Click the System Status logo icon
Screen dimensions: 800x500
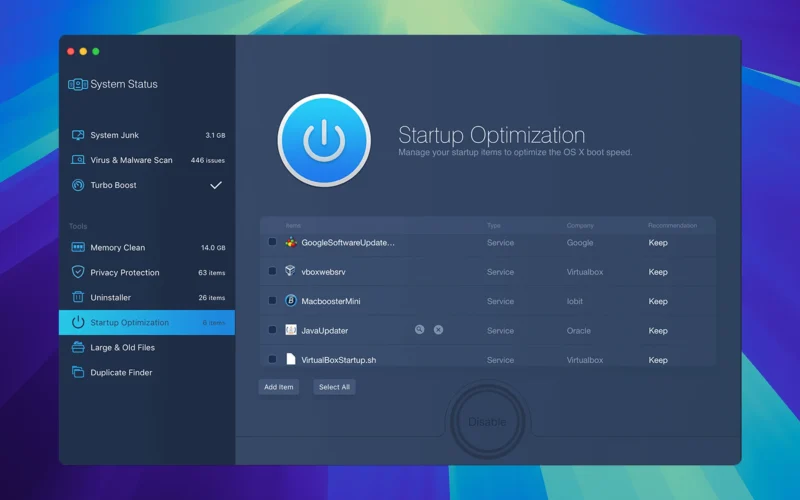[x=78, y=84]
